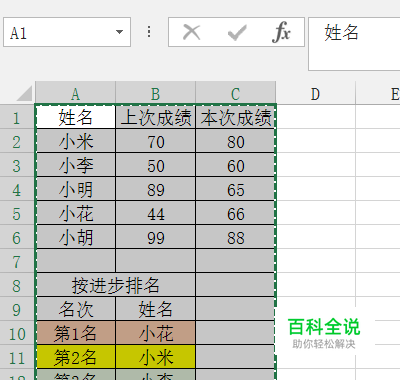The image size is (400, 380).
Task: Select row 1 header
Action: 17,118
